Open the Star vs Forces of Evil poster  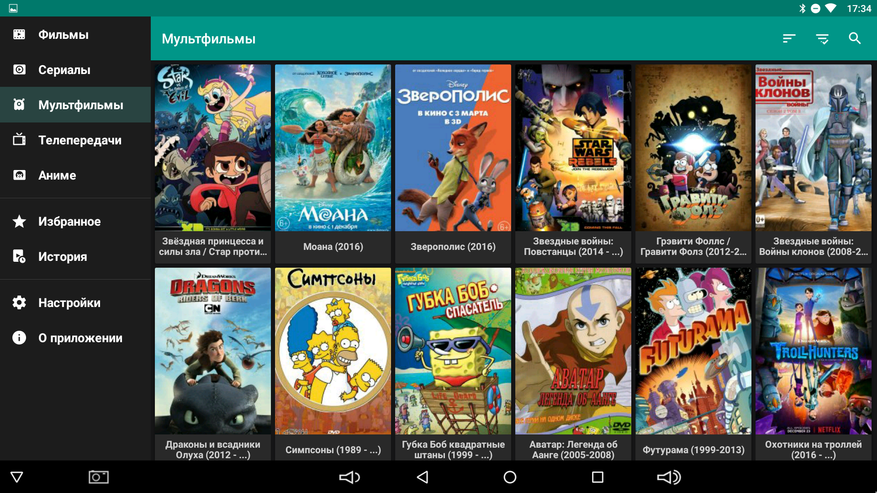coord(213,148)
